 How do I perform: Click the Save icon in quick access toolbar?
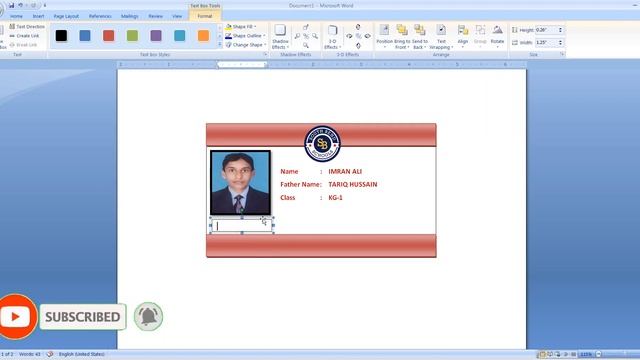(11, 5)
